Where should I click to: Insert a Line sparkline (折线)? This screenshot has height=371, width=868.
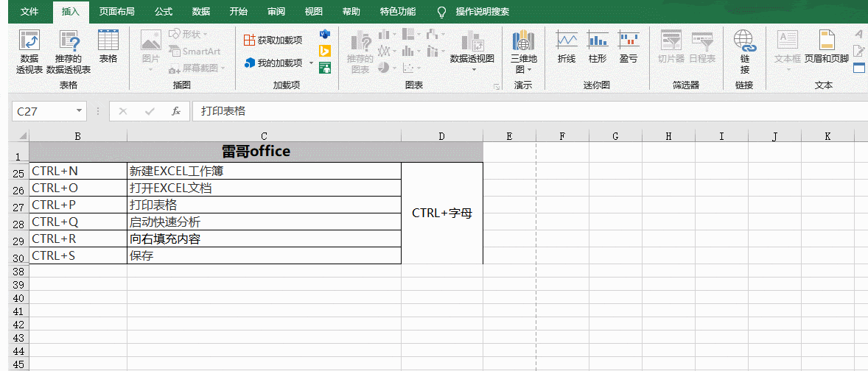567,46
